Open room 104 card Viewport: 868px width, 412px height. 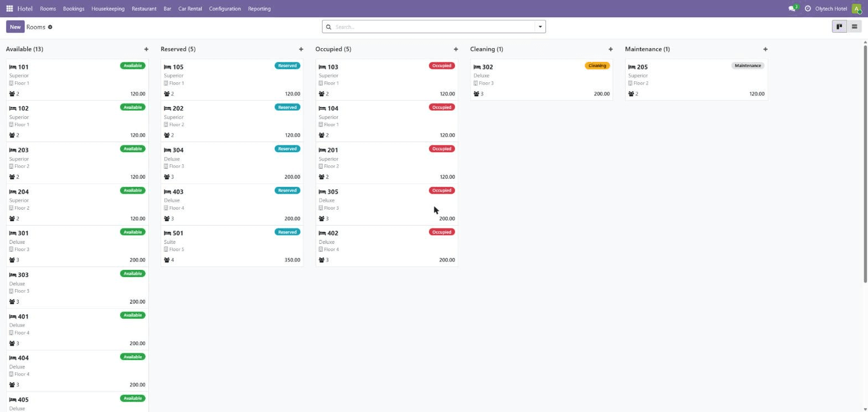tap(387, 121)
